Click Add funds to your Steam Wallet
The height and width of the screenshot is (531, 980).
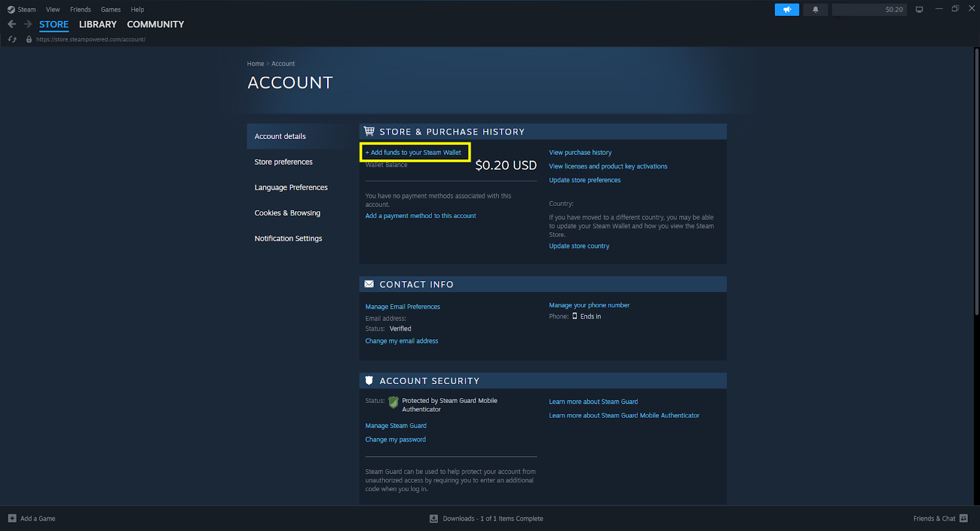pos(413,153)
